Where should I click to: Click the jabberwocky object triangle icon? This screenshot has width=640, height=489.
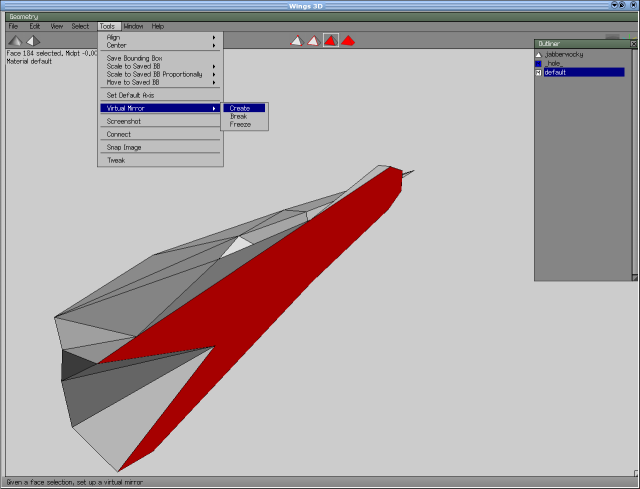pyautogui.click(x=539, y=54)
